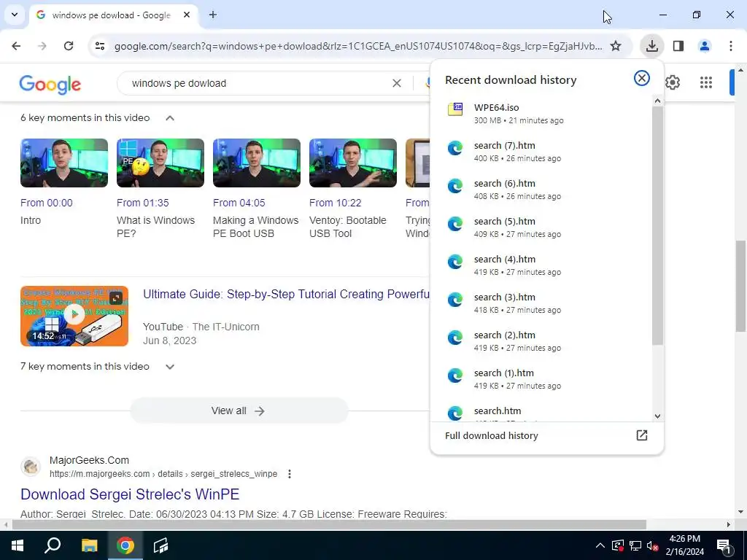The height and width of the screenshot is (560, 747).
Task: Show hidden system tray icons
Action: click(x=600, y=545)
